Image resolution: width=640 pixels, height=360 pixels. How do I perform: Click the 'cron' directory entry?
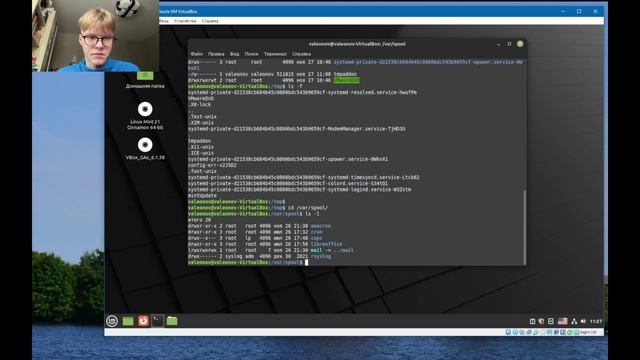click(316, 232)
